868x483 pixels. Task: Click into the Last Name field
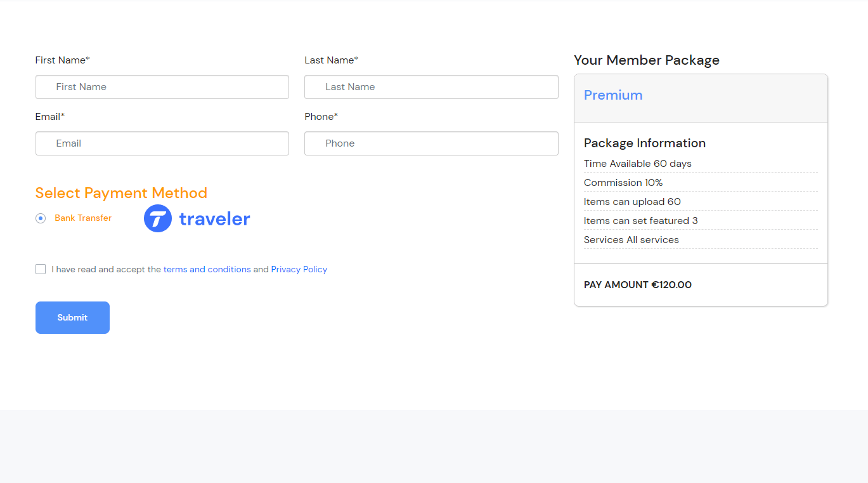[x=431, y=87]
